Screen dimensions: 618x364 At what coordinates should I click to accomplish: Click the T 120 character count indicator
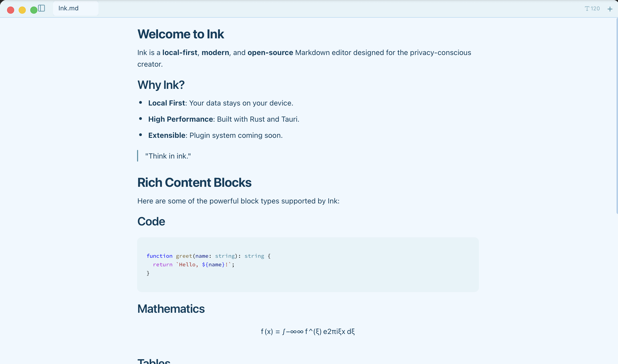click(x=592, y=9)
